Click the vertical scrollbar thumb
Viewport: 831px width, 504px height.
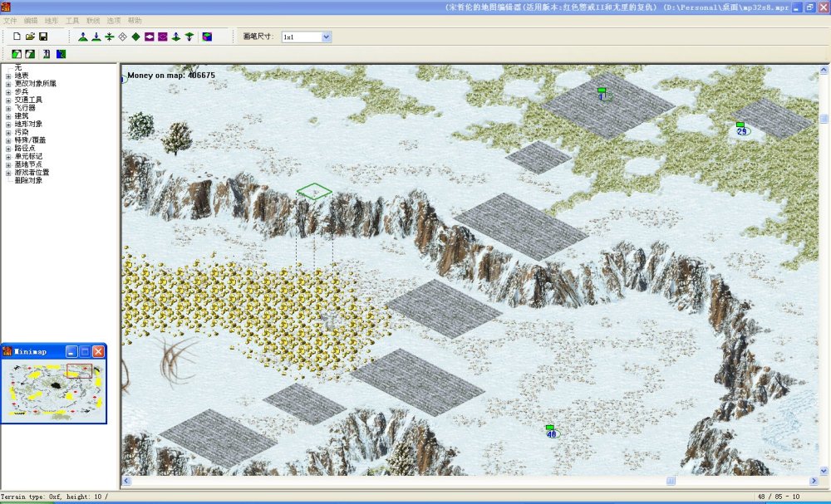(x=824, y=119)
